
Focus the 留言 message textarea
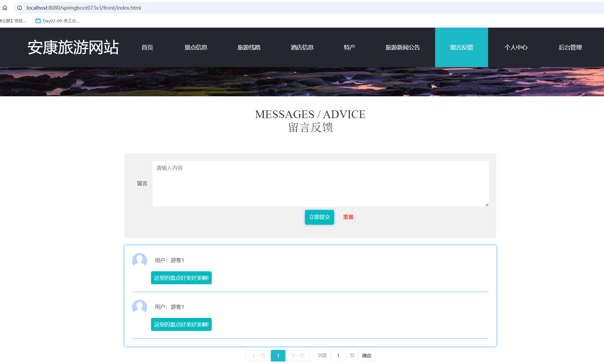[x=320, y=184]
